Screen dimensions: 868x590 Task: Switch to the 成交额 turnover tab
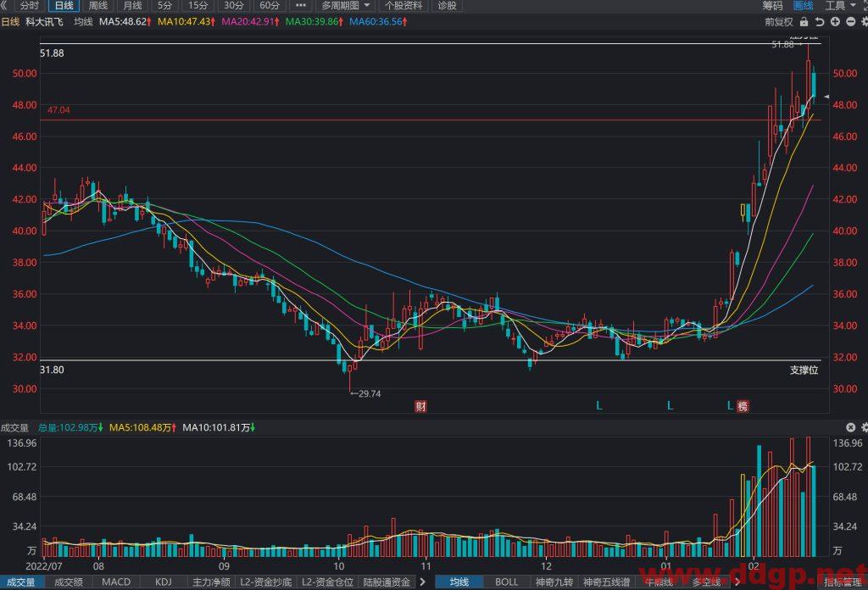coord(69,582)
